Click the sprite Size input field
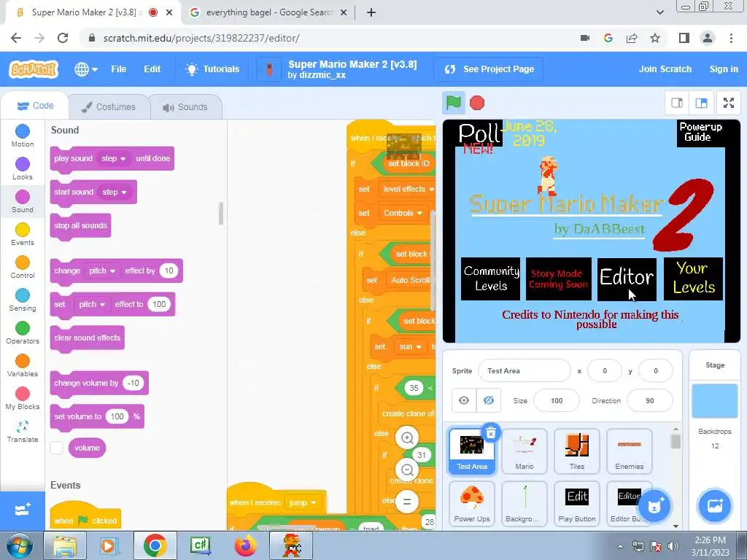747x560 pixels. 557,401
